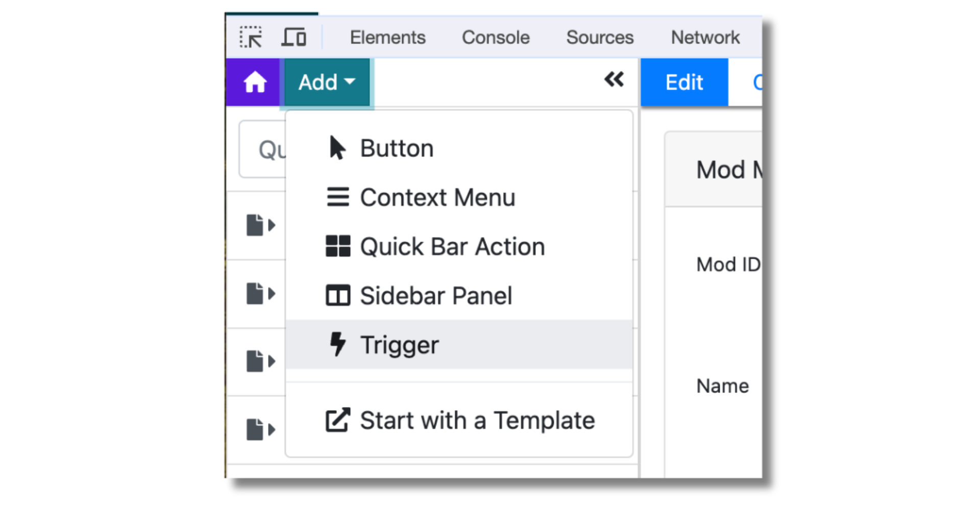Open the Add dropdown menu
The width and height of the screenshot is (980, 521).
[326, 81]
